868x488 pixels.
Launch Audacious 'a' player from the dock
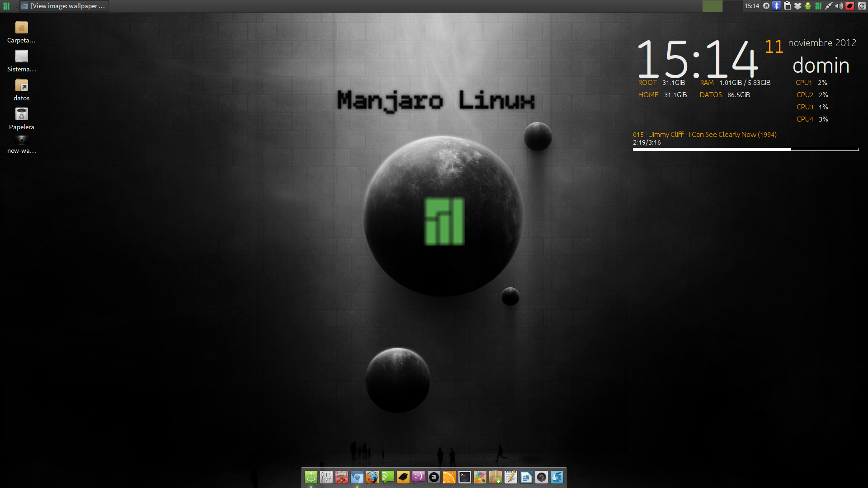[x=434, y=477]
